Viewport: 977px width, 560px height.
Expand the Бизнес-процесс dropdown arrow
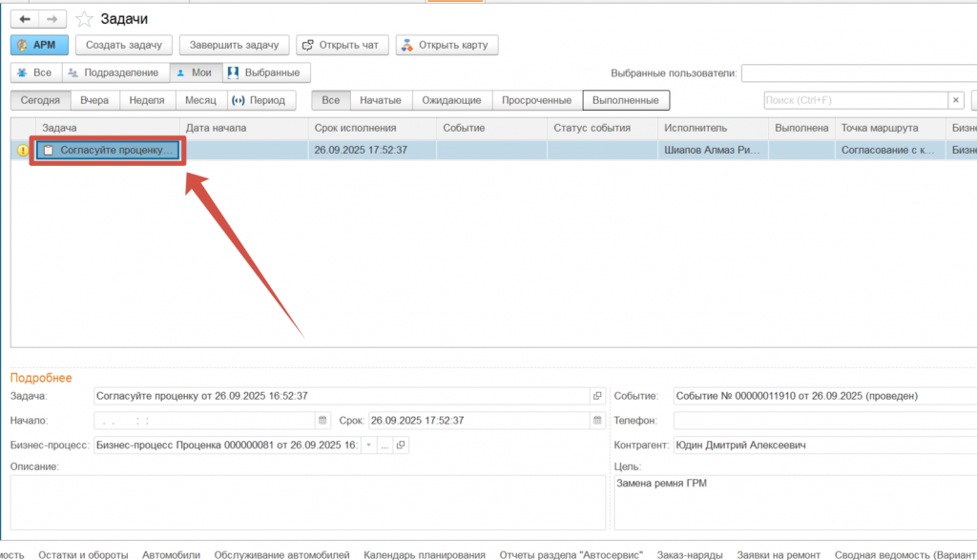368,446
